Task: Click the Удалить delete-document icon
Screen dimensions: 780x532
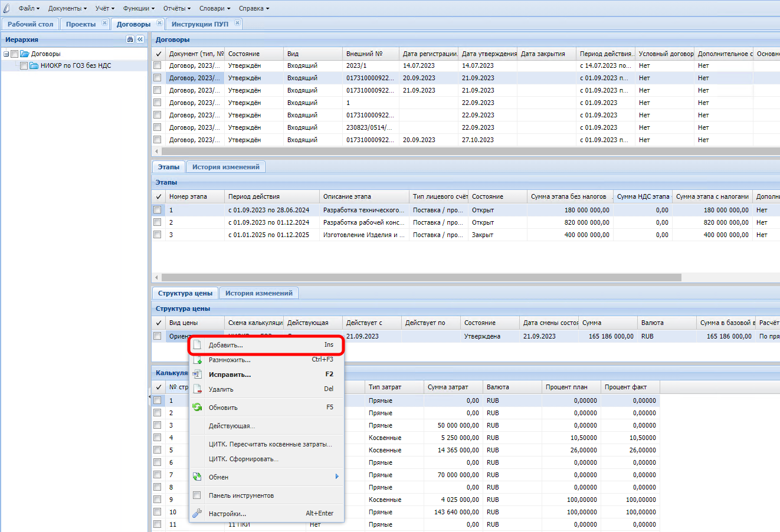Action: [197, 389]
